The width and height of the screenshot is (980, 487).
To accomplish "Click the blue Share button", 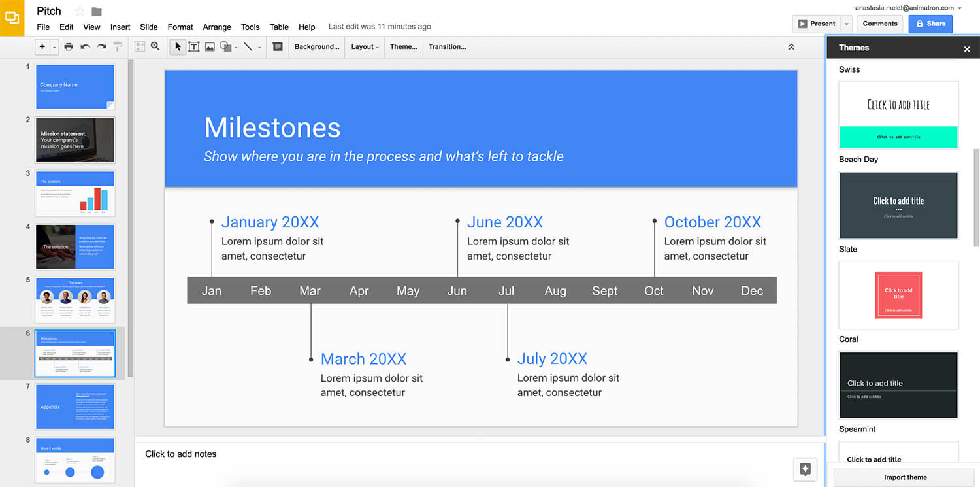I will 930,24.
